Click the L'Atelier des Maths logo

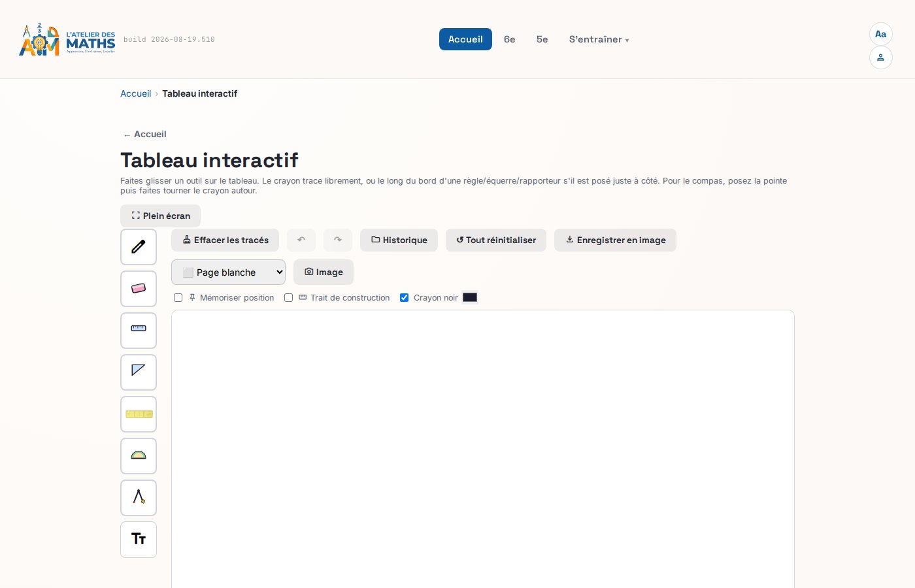pos(67,40)
